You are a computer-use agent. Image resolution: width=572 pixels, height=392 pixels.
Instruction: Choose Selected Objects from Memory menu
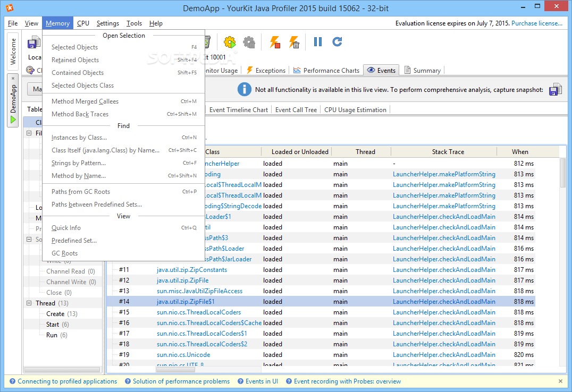124,47
